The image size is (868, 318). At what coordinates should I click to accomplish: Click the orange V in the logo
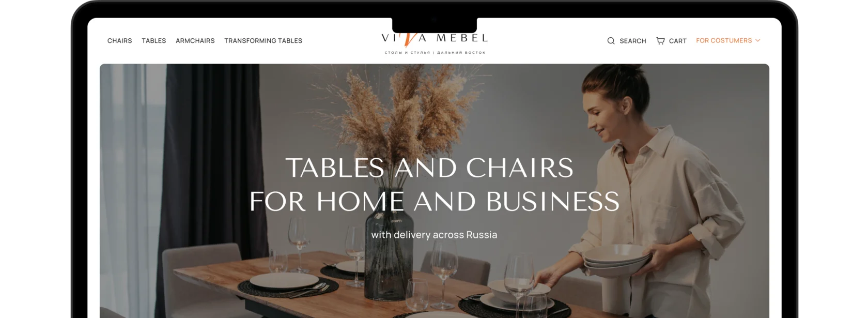click(x=408, y=38)
